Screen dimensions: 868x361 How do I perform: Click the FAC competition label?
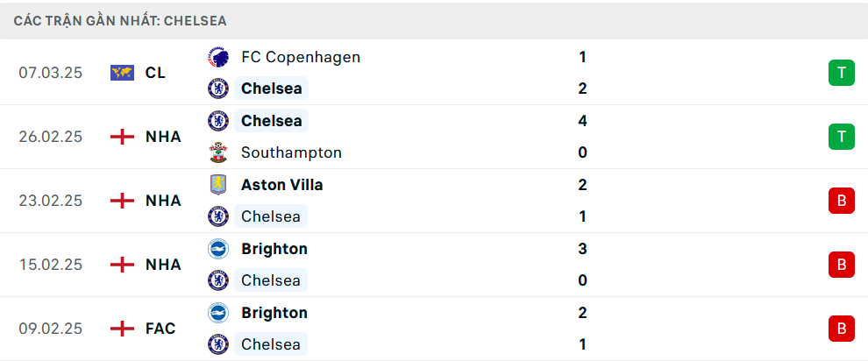pyautogui.click(x=160, y=329)
